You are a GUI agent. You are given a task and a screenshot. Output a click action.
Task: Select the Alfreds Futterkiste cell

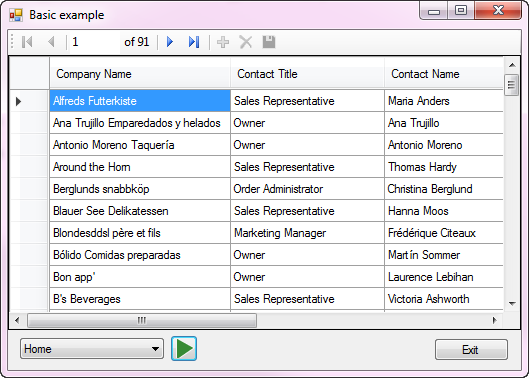[140, 101]
